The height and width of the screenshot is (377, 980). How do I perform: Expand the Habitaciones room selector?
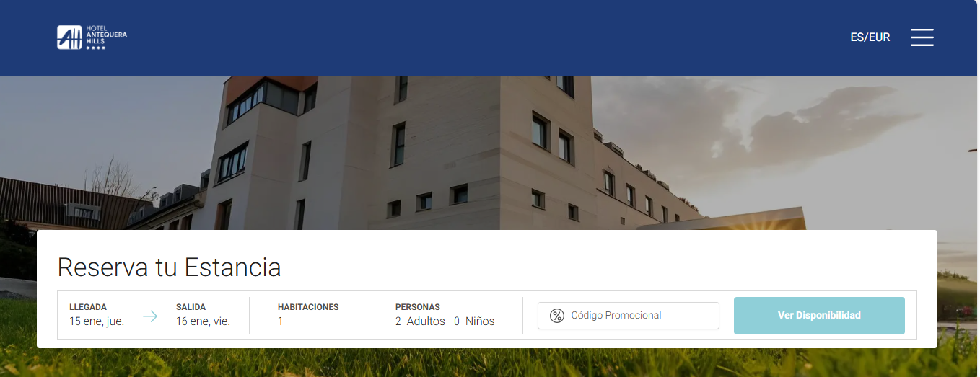tap(308, 315)
